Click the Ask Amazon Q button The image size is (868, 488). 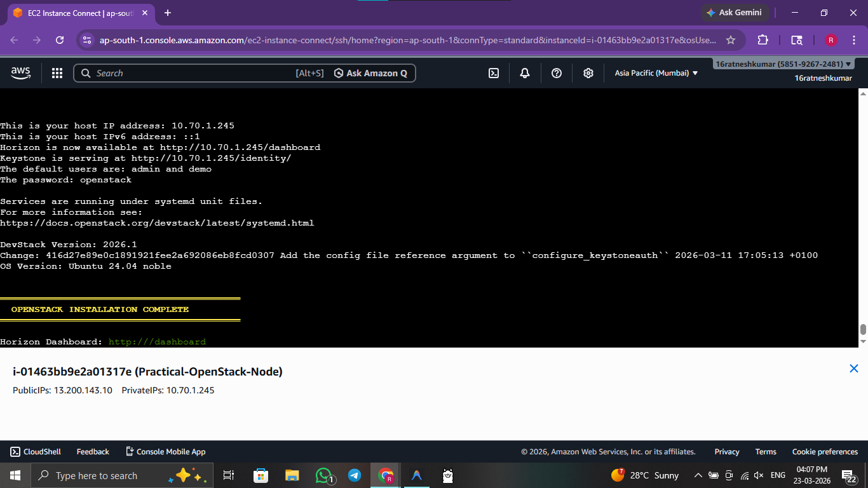pyautogui.click(x=372, y=73)
